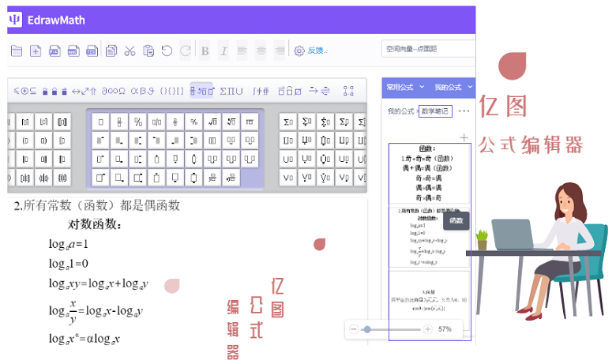Click the greyed redo arrow

pos(186,51)
